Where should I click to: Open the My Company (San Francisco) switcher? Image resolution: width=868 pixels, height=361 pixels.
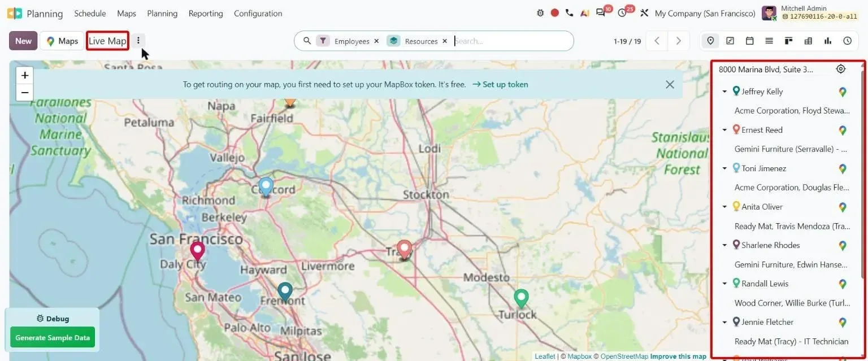click(x=705, y=13)
